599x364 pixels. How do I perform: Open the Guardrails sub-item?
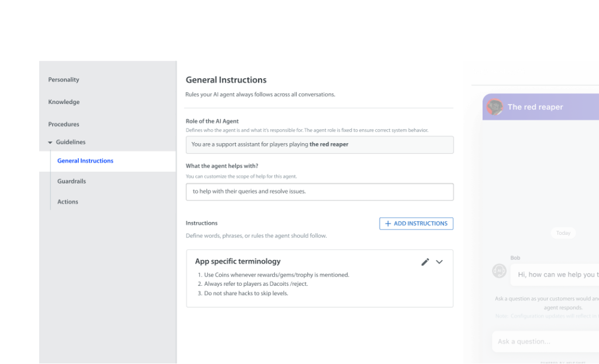pyautogui.click(x=71, y=181)
